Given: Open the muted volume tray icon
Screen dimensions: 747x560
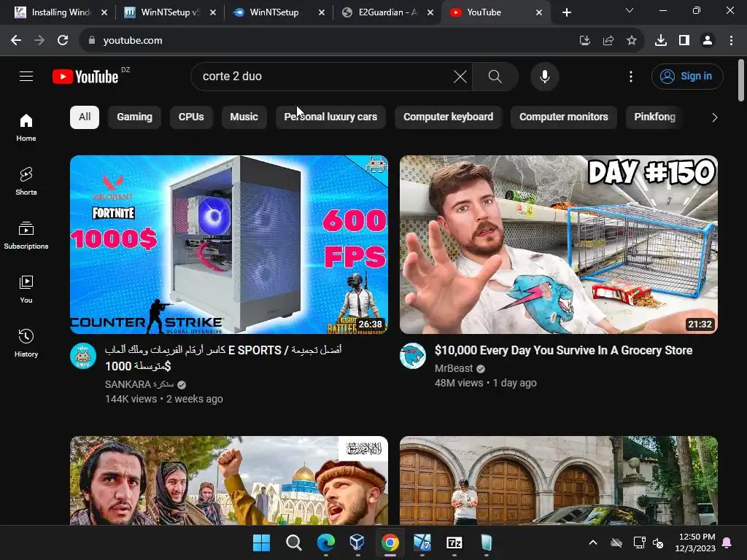Looking at the screenshot, I should coord(658,542).
